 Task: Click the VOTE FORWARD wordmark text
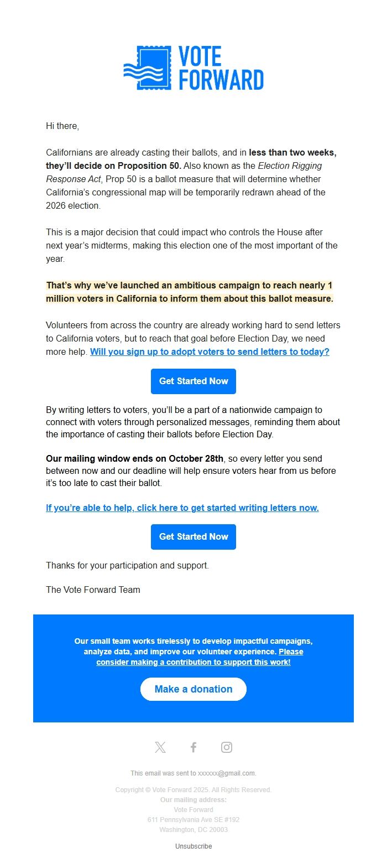point(221,68)
